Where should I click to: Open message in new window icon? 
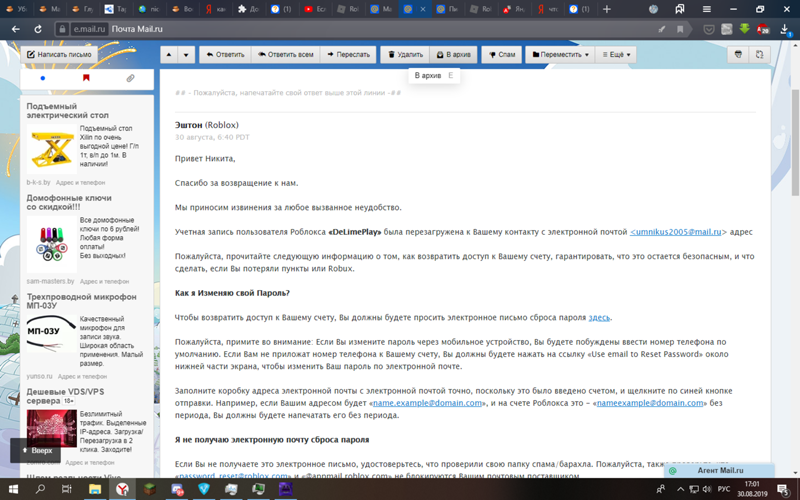[x=759, y=55]
